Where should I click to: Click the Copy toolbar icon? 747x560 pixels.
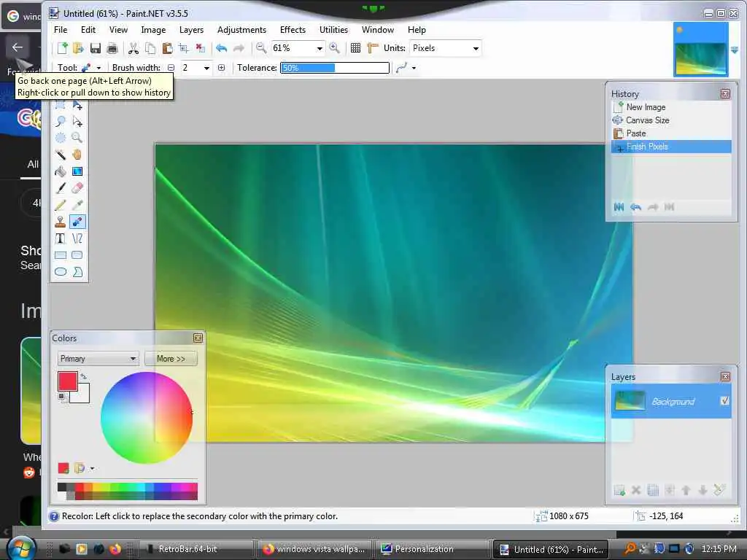coord(150,48)
